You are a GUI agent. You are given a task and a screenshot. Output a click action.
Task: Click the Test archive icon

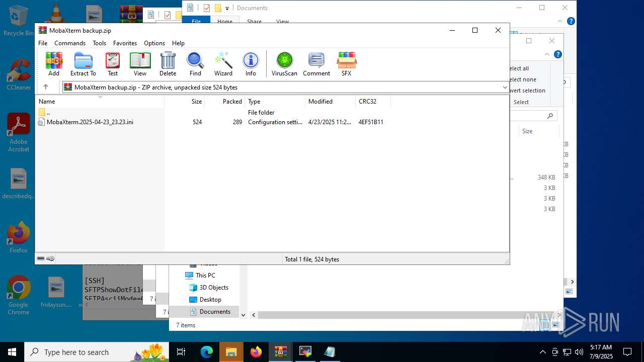[x=113, y=64]
